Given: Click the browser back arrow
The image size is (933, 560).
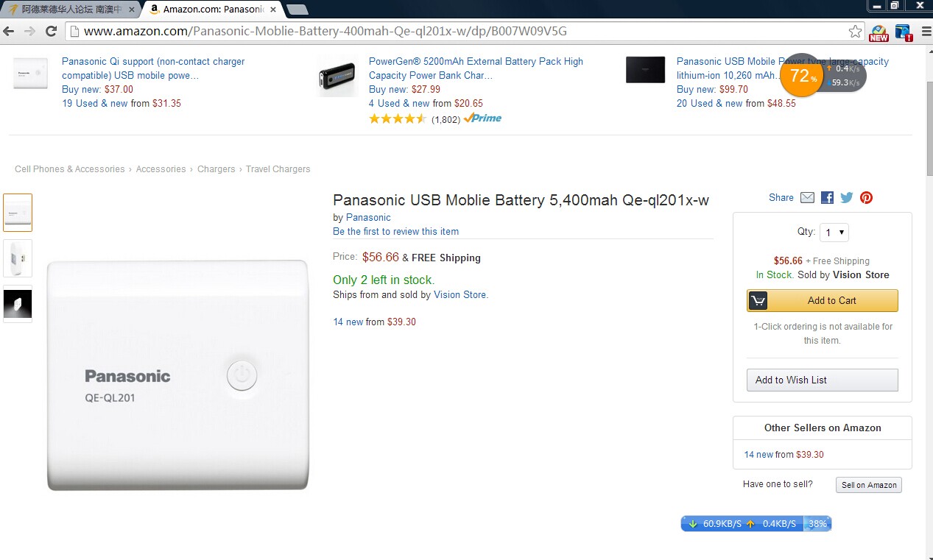Looking at the screenshot, I should [9, 31].
